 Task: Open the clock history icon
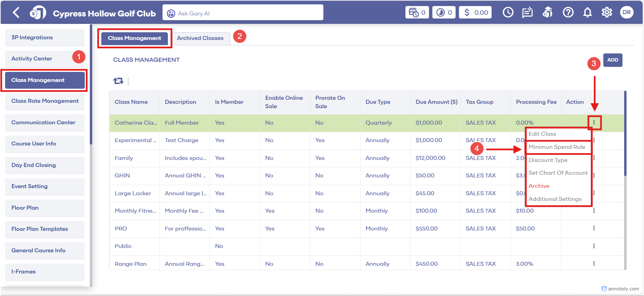click(508, 13)
